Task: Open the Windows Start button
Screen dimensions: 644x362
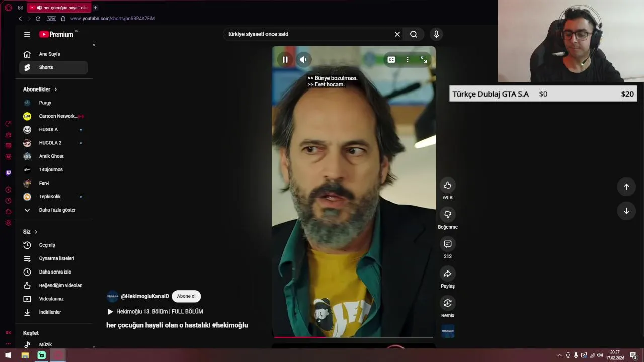Action: 8,355
